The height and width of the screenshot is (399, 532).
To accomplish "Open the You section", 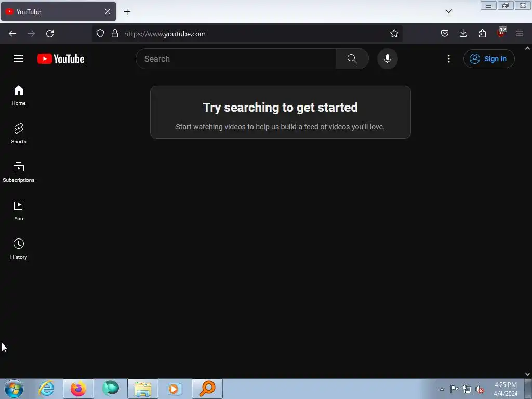I will pyautogui.click(x=19, y=211).
